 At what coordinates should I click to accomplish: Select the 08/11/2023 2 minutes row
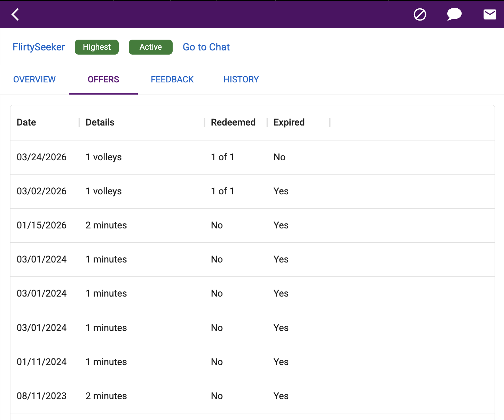tap(252, 396)
